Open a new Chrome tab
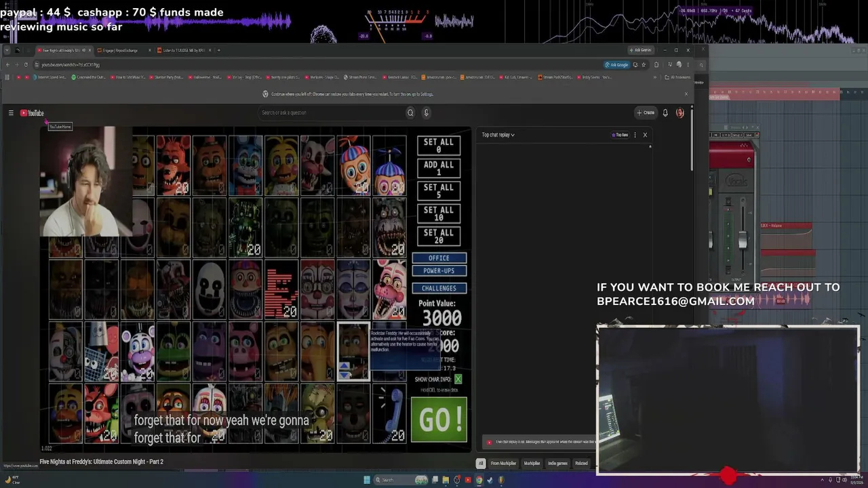The height and width of the screenshot is (488, 868). [x=218, y=50]
